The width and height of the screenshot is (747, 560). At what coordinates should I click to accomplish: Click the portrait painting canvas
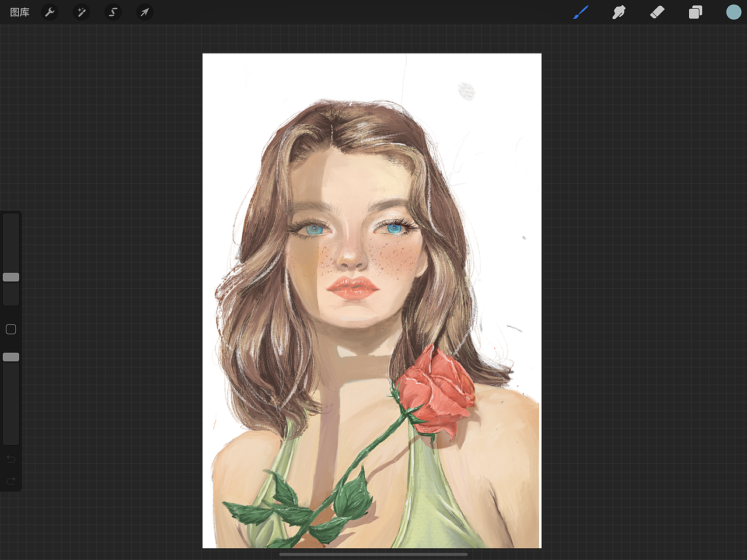tap(372, 301)
